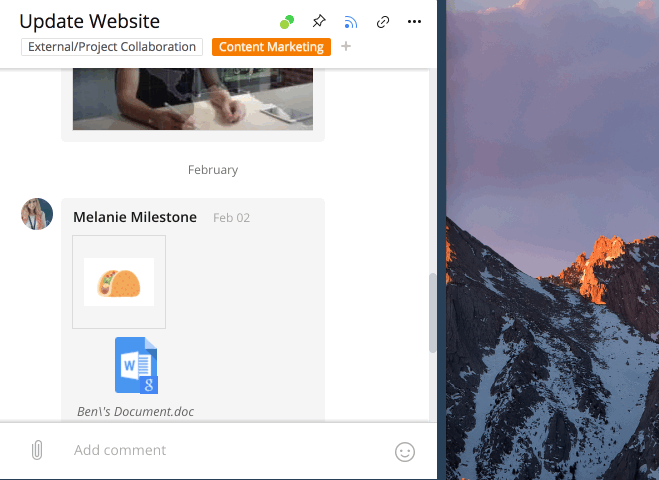Click the Update Website title
Screen dimensions: 659x480
click(90, 21)
